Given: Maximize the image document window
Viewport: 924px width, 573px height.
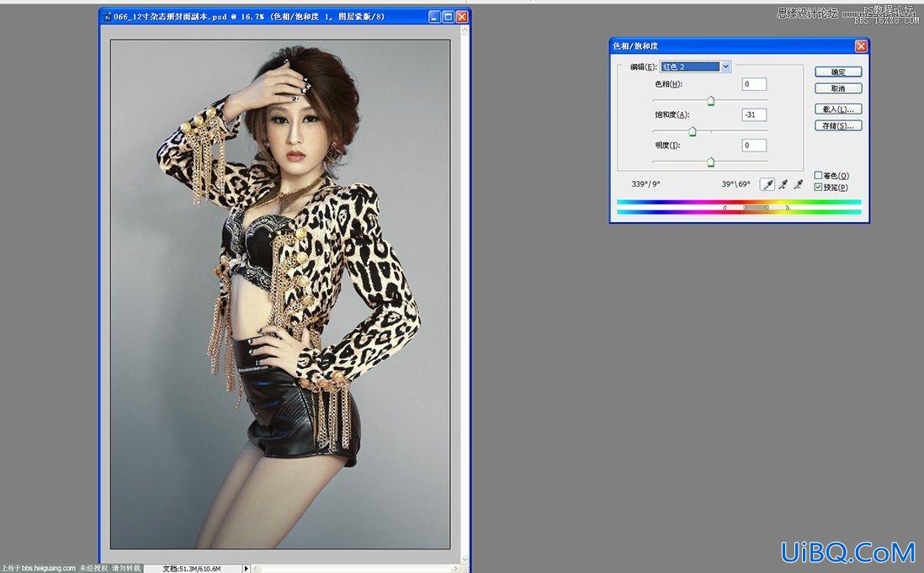Looking at the screenshot, I should 448,17.
